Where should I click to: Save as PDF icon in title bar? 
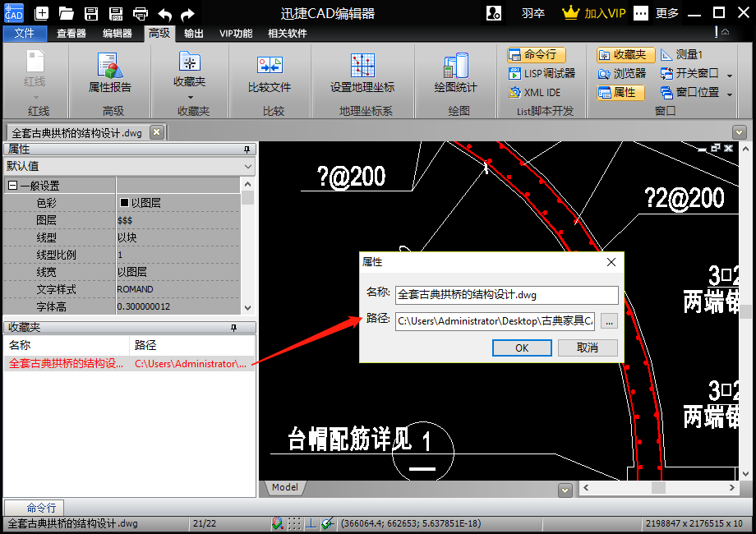coord(116,13)
